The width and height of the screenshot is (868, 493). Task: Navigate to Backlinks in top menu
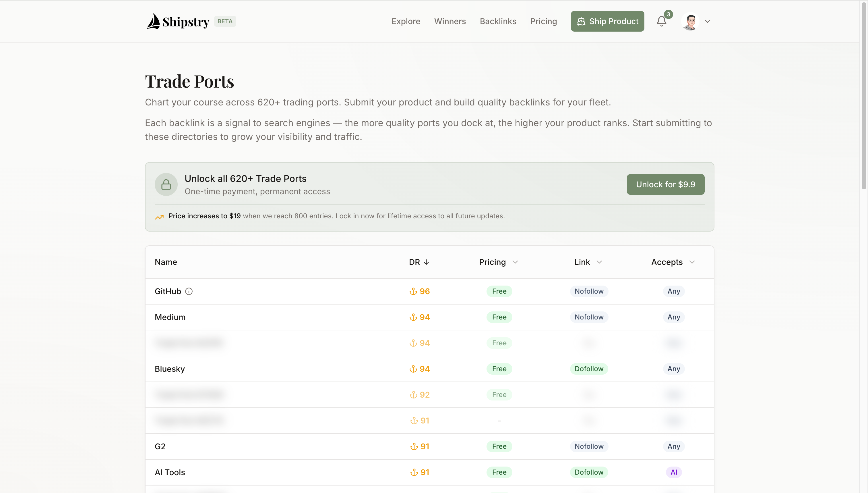[x=498, y=21]
